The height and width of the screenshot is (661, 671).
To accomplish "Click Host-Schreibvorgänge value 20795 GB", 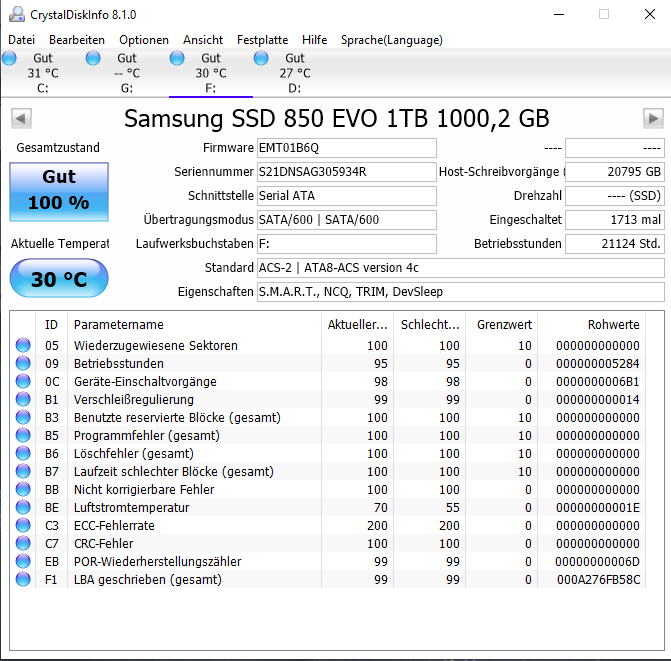I will point(615,172).
